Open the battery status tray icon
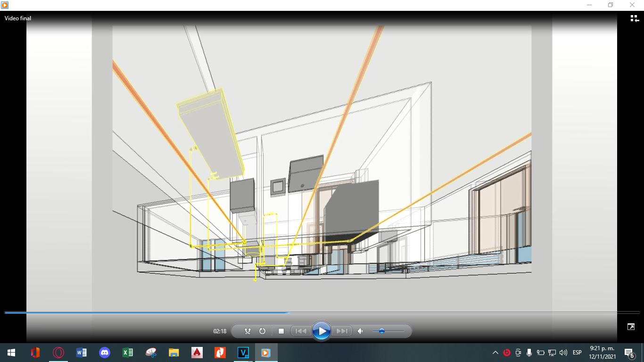Image resolution: width=644 pixels, height=362 pixels. [x=541, y=353]
